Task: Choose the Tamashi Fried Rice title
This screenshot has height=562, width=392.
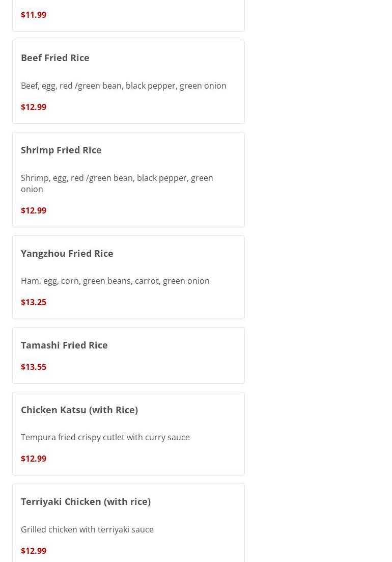Action: pos(64,345)
